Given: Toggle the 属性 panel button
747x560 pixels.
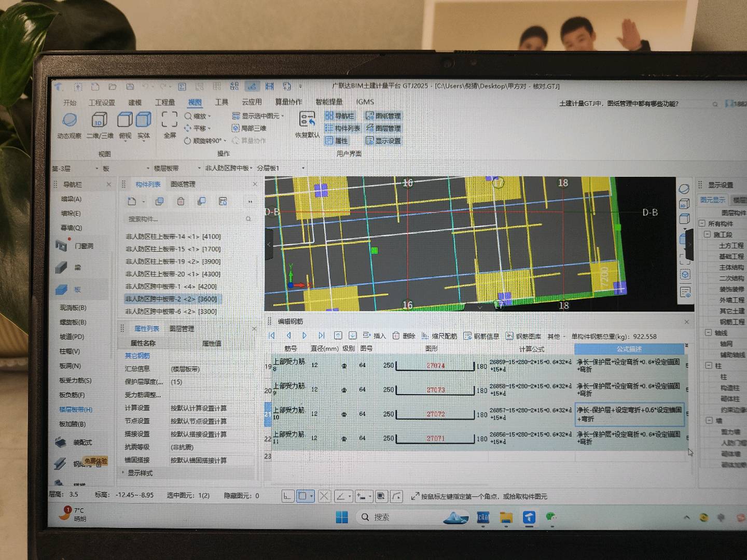Looking at the screenshot, I should click(336, 141).
